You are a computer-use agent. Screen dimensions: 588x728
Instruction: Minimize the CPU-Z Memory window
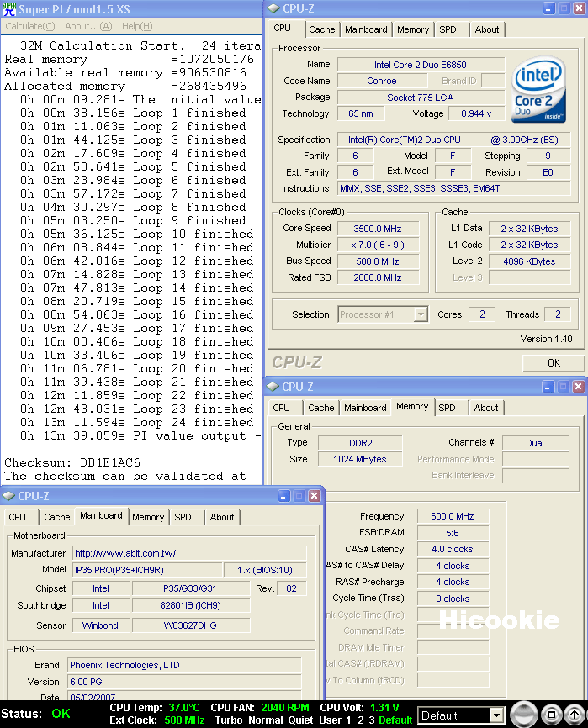click(548, 387)
